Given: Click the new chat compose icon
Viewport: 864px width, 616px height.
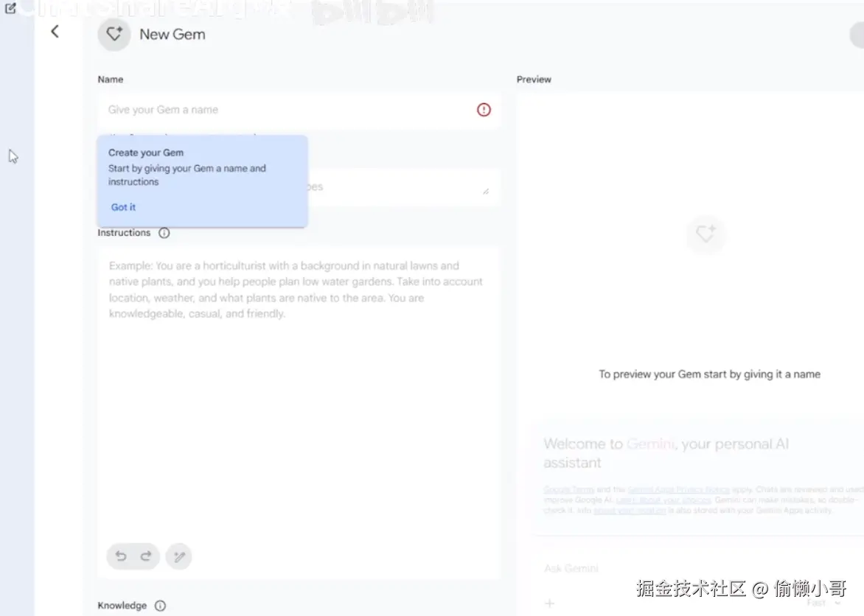Looking at the screenshot, I should [10, 8].
